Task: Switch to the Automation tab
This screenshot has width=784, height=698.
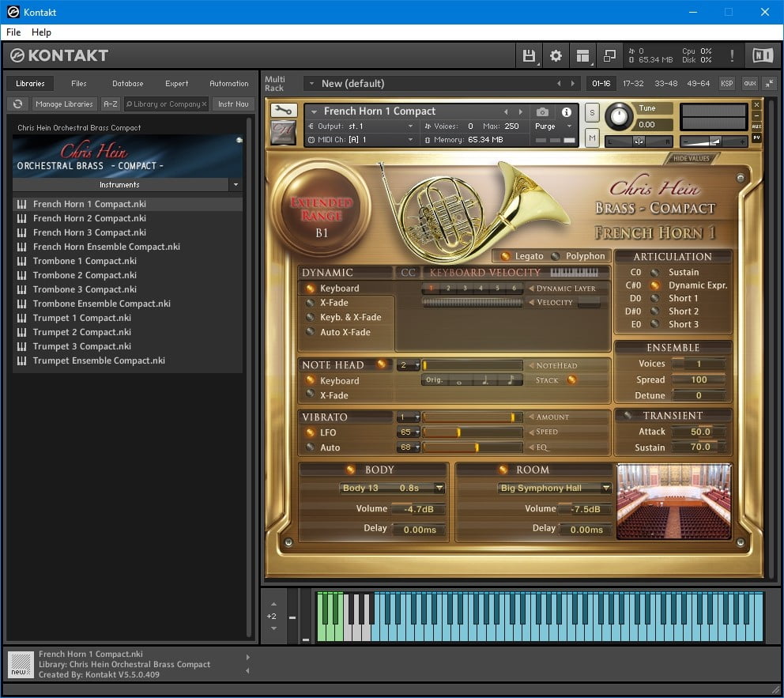Action: point(228,84)
